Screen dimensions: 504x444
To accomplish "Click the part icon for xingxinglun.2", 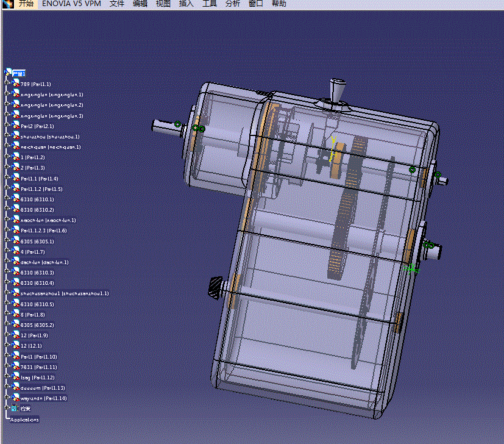I will [x=15, y=104].
